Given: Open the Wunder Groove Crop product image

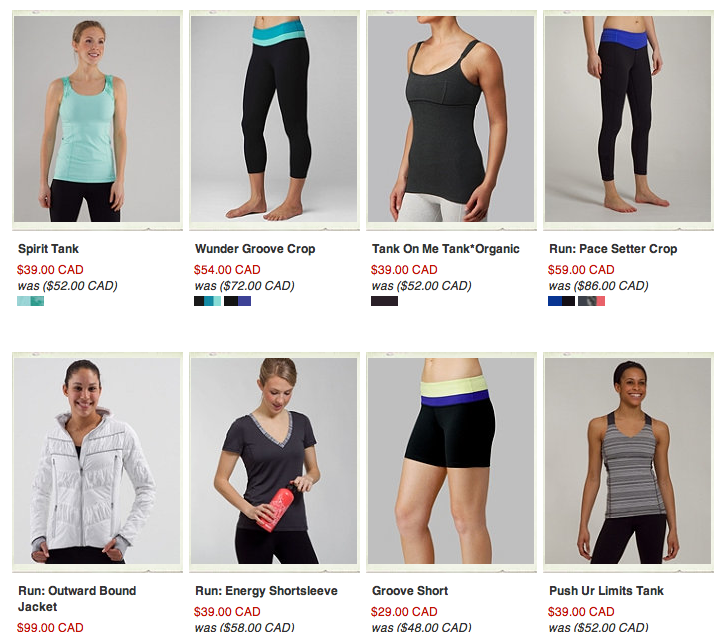Looking at the screenshot, I should point(274,119).
